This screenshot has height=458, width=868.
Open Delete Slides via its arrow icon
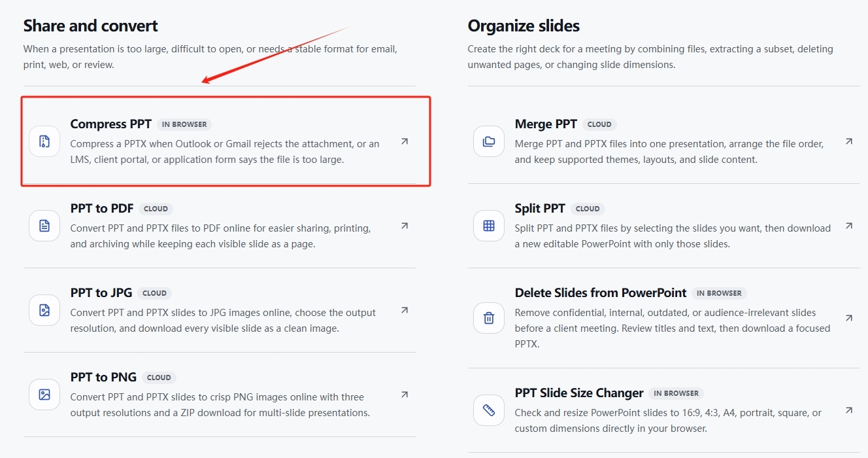click(x=849, y=318)
